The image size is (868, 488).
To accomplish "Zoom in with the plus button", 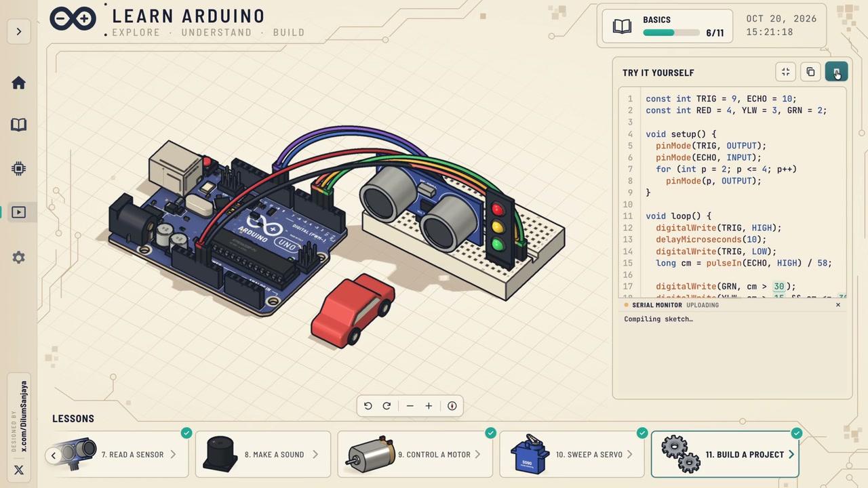I will (x=429, y=406).
